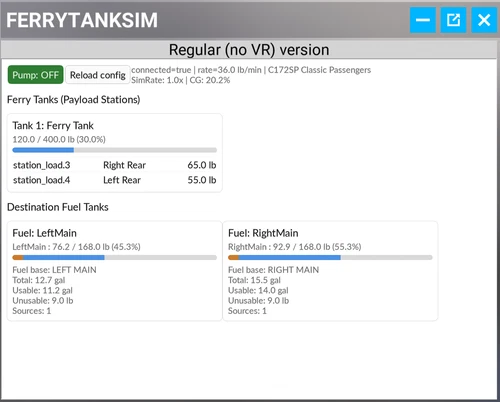Screen dimensions: 500x402
Task: Click Fuel base: RIGHT MAIN text
Action: [x=273, y=270]
